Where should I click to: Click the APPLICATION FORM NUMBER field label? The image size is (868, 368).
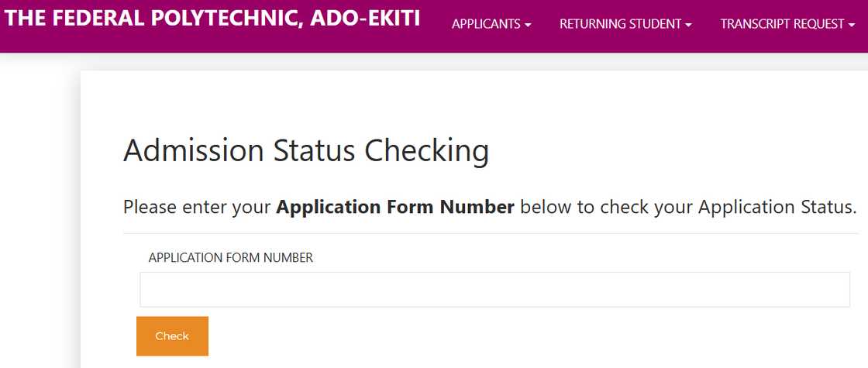click(230, 258)
